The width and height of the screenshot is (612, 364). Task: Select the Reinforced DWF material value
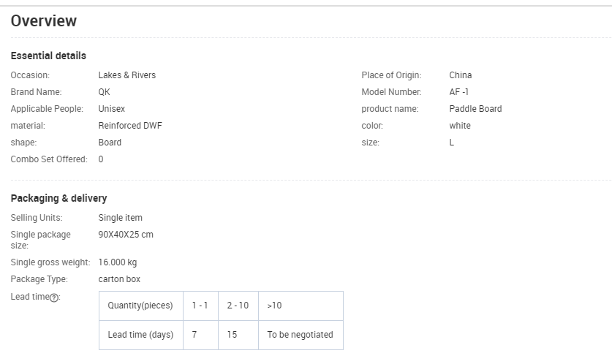coord(130,126)
